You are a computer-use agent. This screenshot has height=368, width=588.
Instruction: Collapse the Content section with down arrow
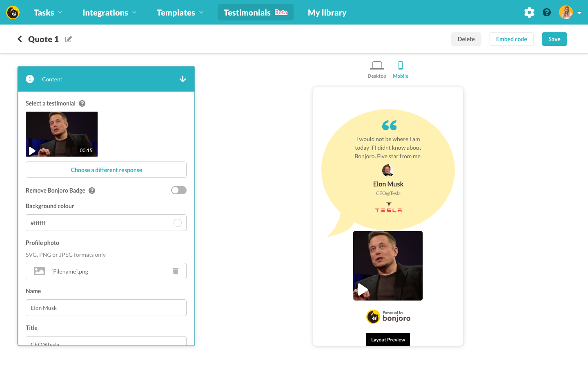tap(183, 79)
